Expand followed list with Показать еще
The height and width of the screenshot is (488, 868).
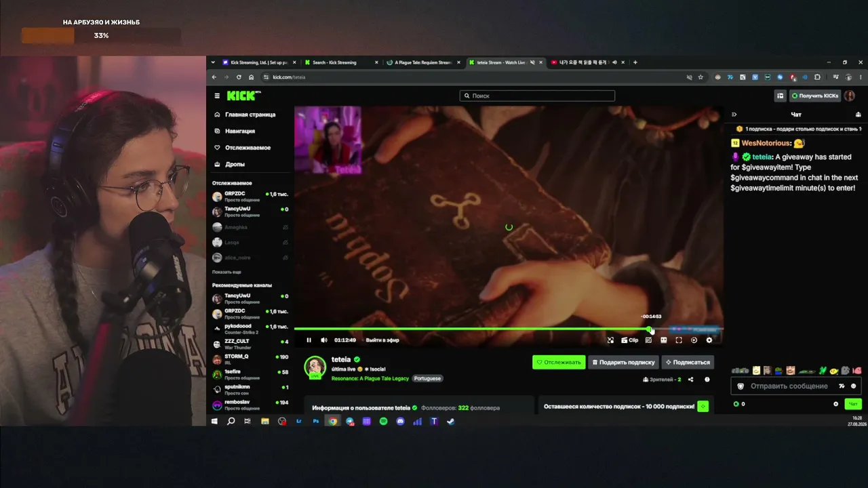[x=226, y=272]
